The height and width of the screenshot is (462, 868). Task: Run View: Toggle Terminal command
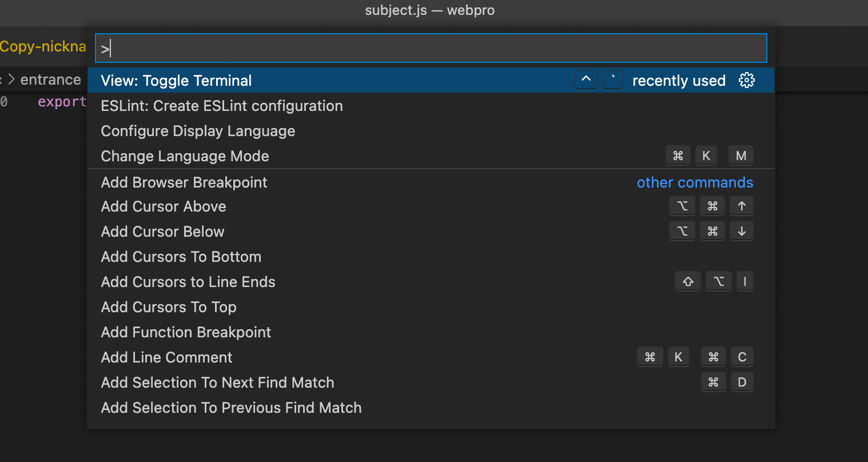[176, 80]
